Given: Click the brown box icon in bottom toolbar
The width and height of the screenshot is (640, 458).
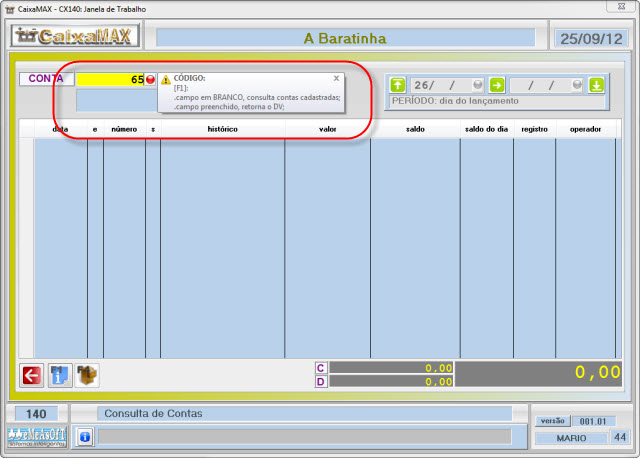Looking at the screenshot, I should coord(88,375).
